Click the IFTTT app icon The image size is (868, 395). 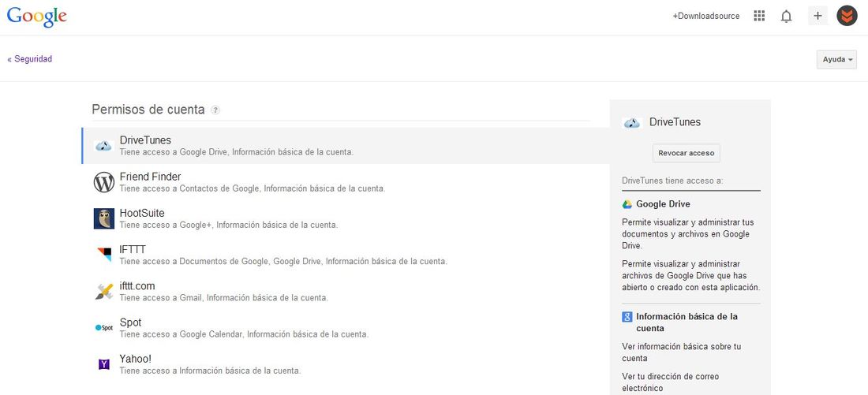pyautogui.click(x=103, y=255)
